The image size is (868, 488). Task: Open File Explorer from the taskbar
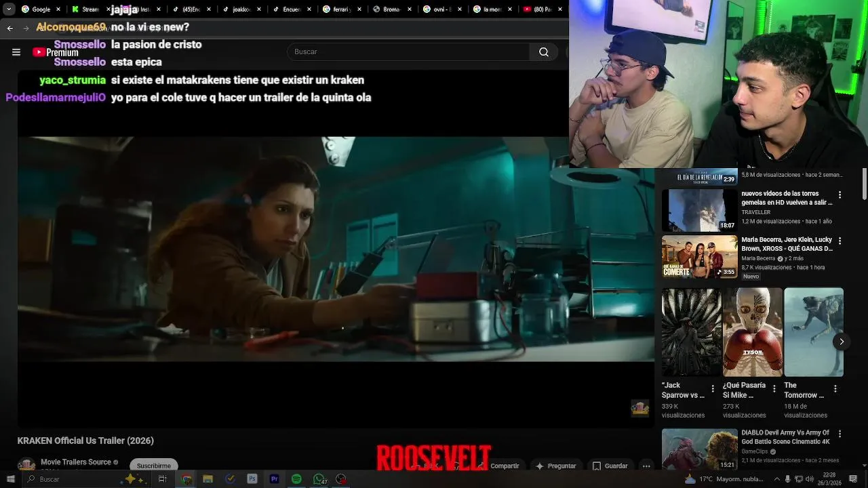(208, 479)
